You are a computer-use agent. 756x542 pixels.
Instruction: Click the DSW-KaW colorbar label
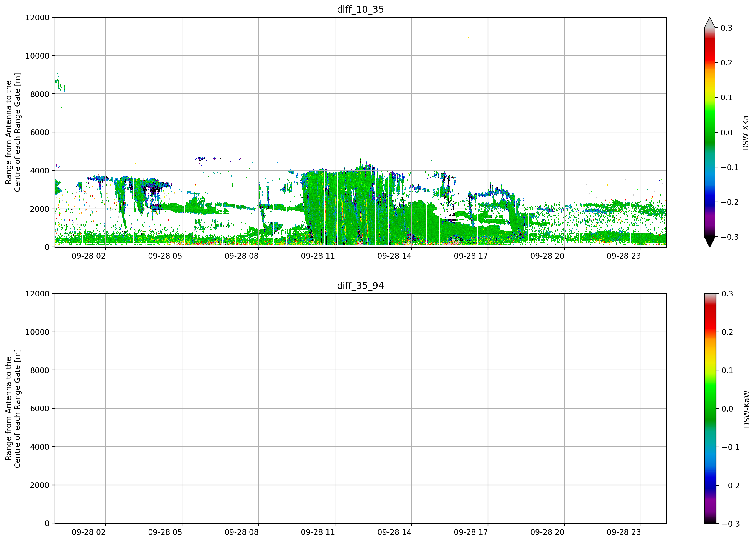(x=746, y=409)
